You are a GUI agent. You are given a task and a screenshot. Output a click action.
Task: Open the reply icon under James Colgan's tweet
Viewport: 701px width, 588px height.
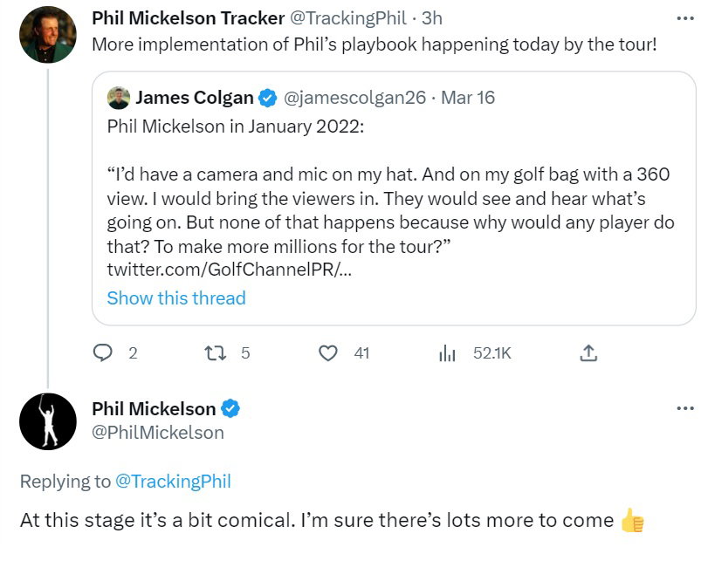pos(104,352)
